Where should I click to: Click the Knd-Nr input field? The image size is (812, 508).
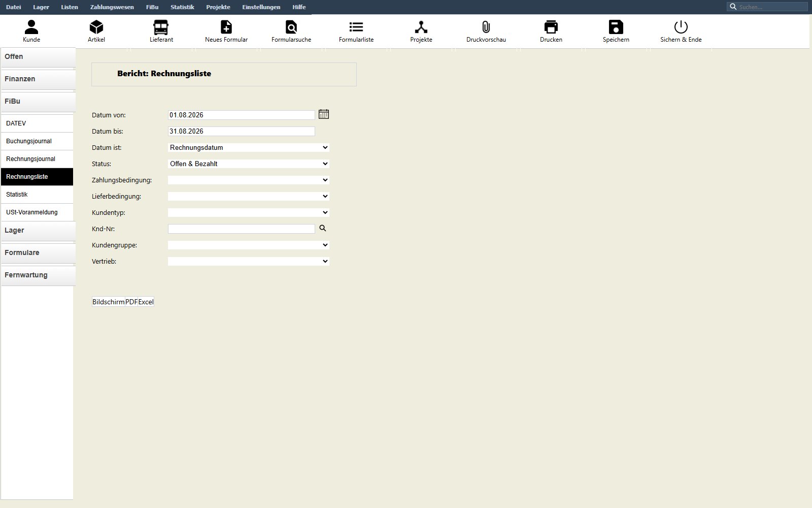tap(242, 229)
